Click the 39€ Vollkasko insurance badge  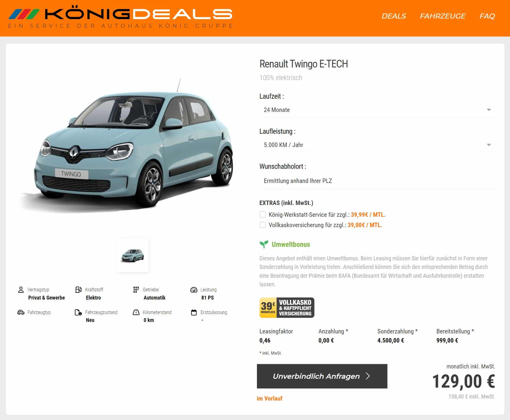click(287, 307)
